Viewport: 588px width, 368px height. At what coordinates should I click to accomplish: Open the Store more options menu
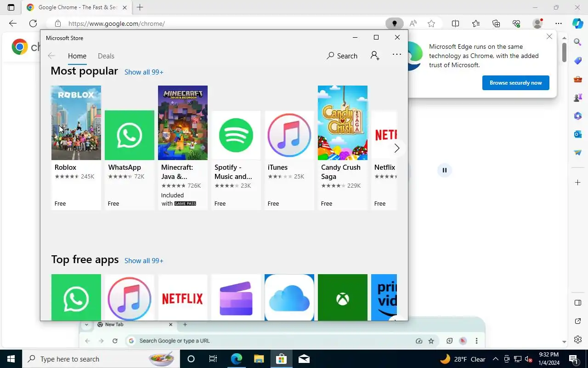point(397,55)
